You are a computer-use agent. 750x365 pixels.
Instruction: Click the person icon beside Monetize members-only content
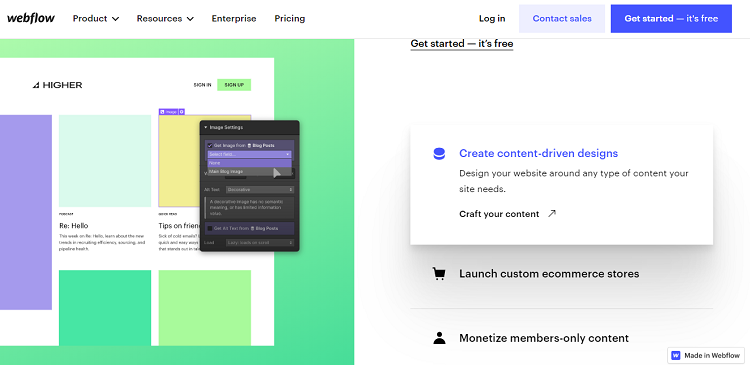tap(439, 338)
